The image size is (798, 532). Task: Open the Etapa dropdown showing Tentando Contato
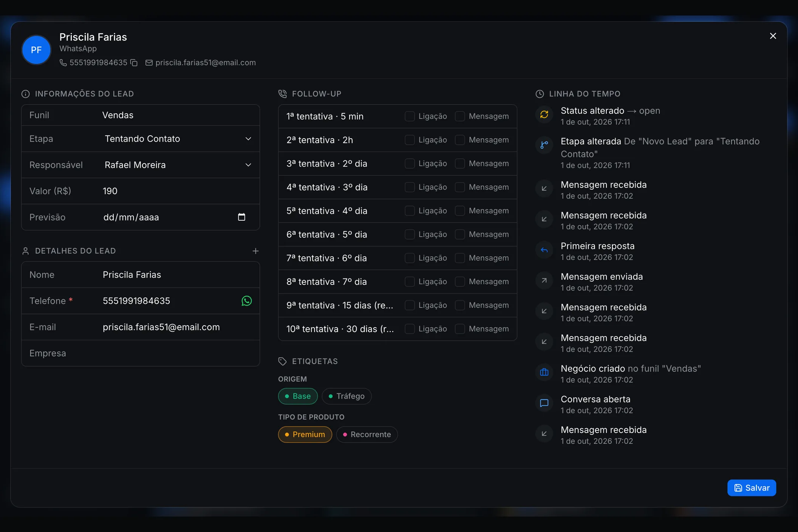pyautogui.click(x=178, y=139)
